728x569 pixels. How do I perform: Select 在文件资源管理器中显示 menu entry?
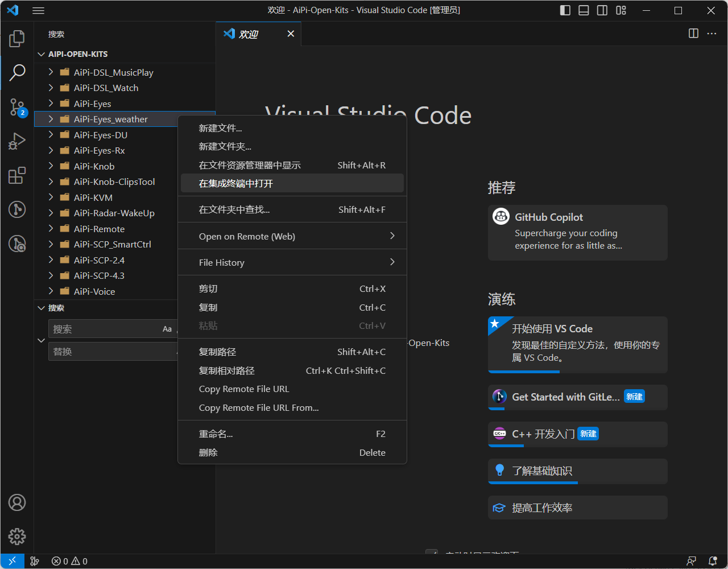tap(292, 165)
